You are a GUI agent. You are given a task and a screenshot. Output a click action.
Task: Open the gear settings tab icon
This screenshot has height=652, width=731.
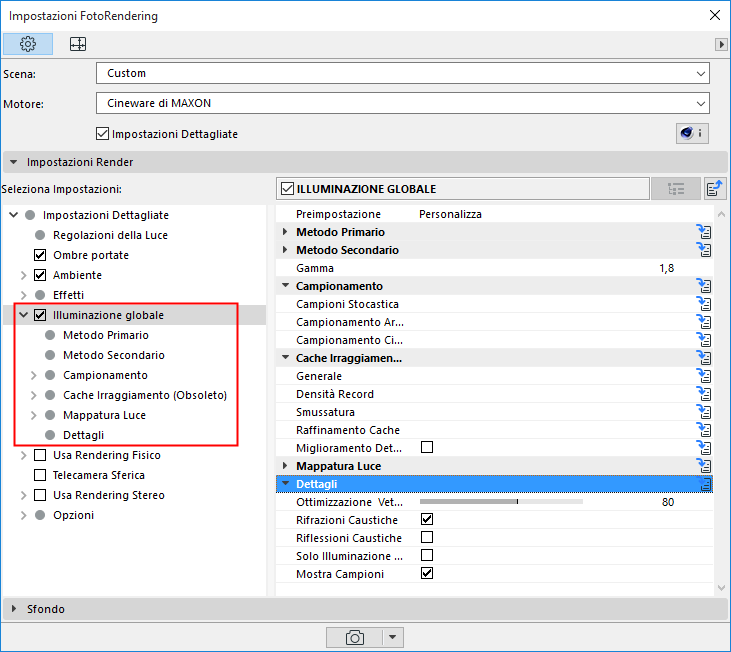28,44
